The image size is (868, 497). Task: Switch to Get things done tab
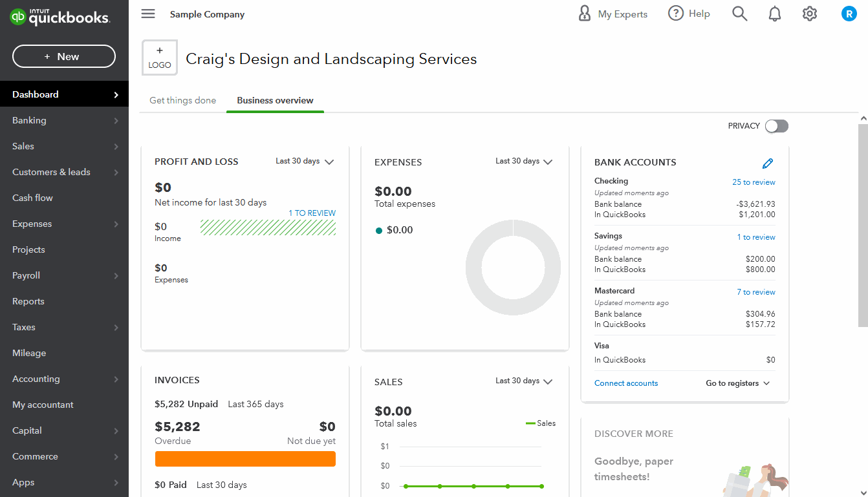pos(182,100)
